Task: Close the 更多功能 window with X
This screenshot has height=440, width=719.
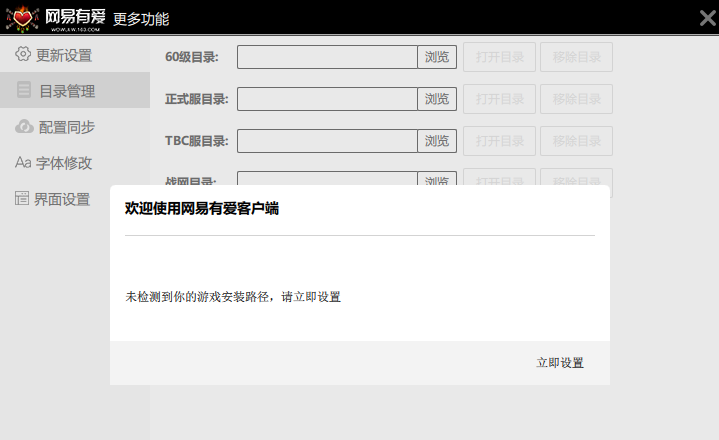Action: pyautogui.click(x=706, y=18)
